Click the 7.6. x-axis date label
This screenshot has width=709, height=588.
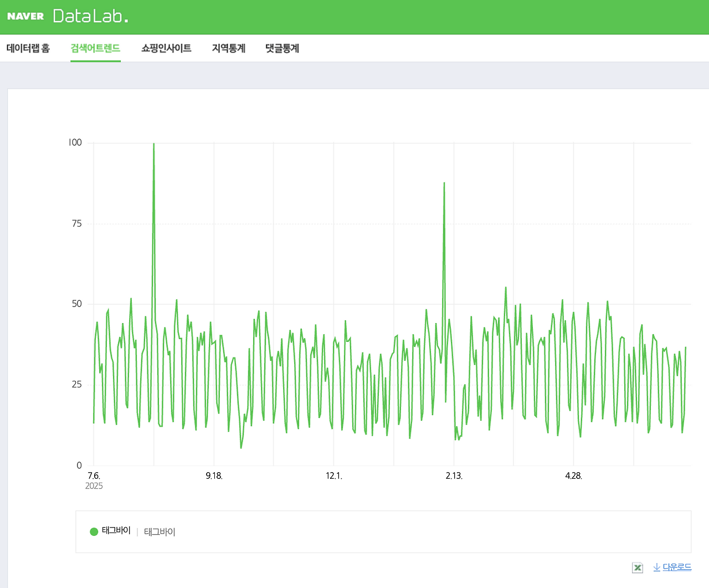pyautogui.click(x=94, y=475)
